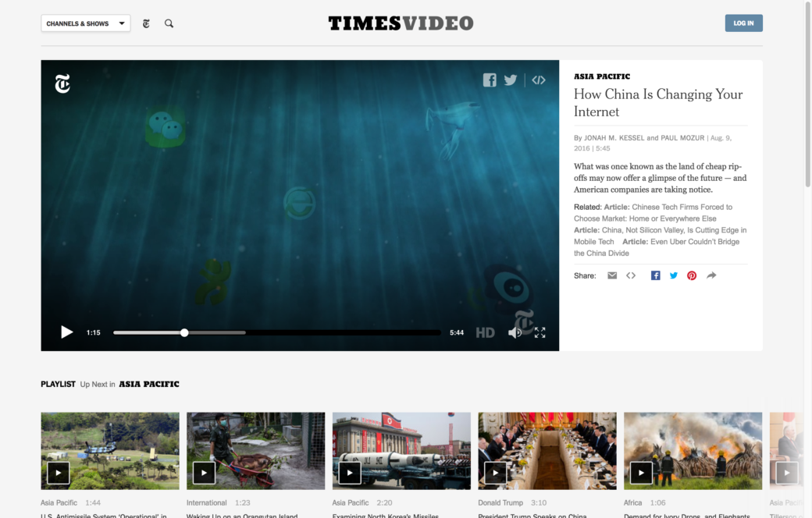Viewport: 812px width, 518px height.
Task: Toggle fullscreen mode on video
Action: (540, 332)
